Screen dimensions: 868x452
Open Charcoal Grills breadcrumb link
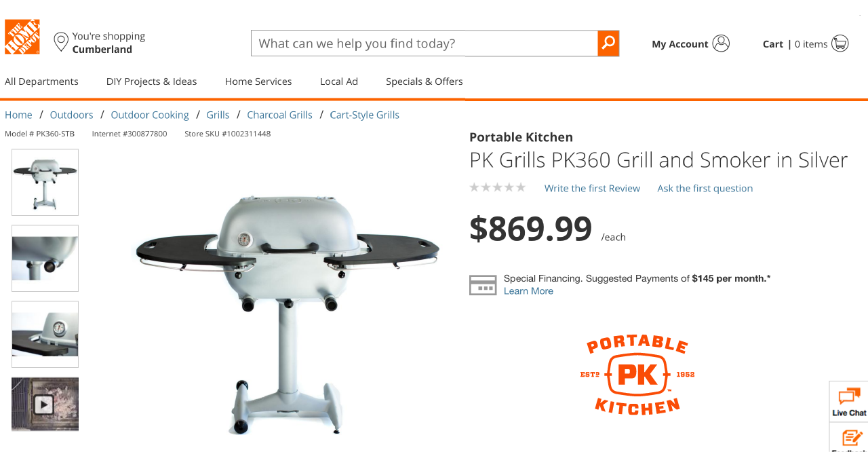(x=279, y=115)
